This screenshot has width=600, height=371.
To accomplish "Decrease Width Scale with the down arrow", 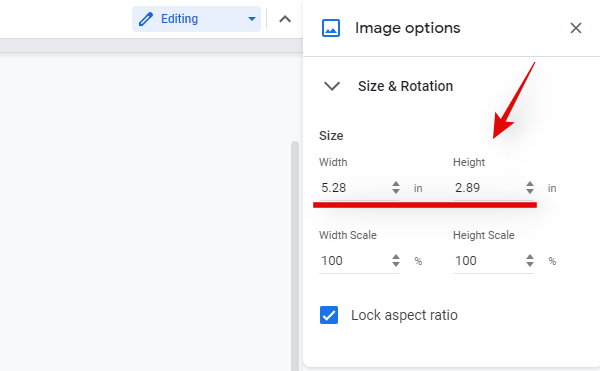I will (396, 265).
